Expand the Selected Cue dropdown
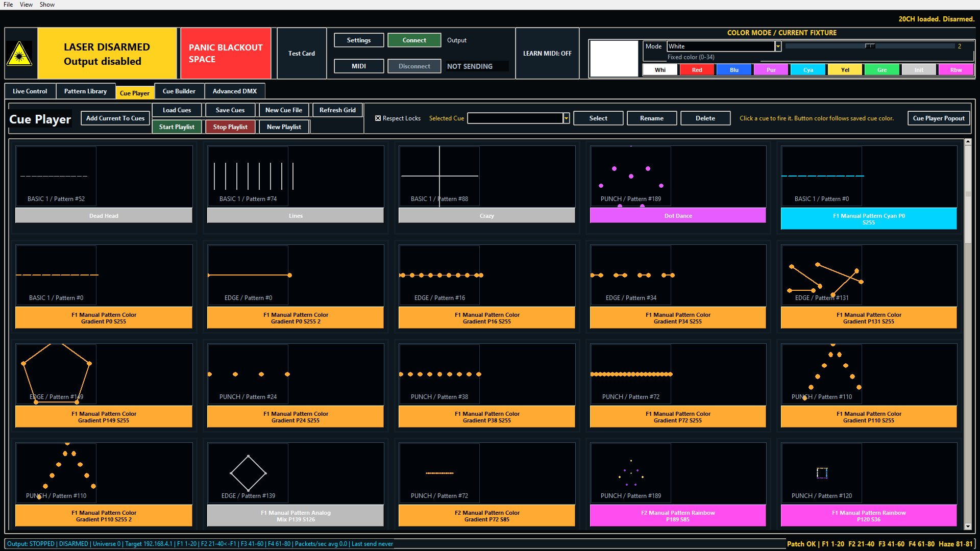Image resolution: width=980 pixels, height=551 pixels. [566, 118]
